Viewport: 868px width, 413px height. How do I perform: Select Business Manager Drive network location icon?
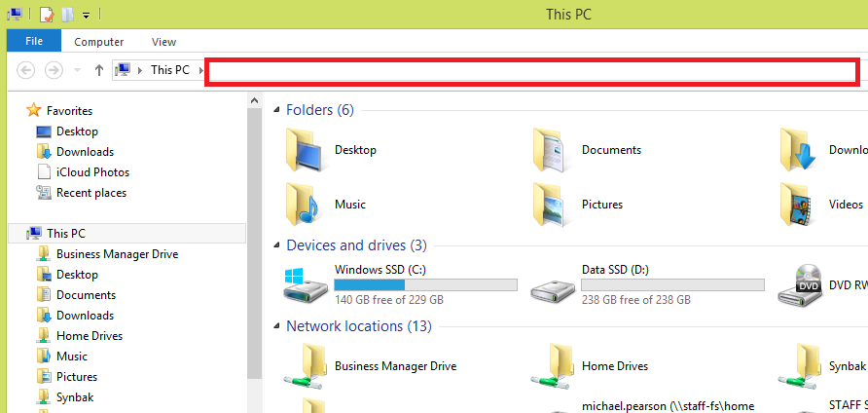click(x=305, y=364)
